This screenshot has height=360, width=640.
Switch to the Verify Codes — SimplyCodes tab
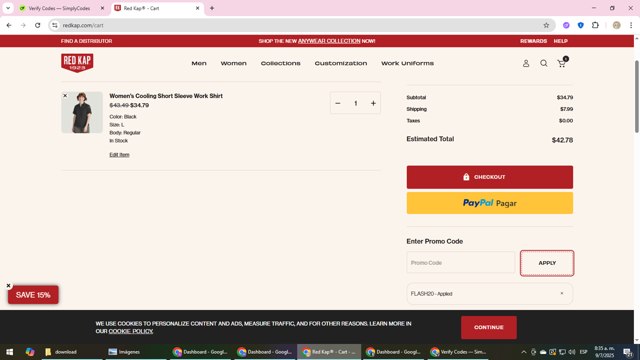tap(59, 8)
